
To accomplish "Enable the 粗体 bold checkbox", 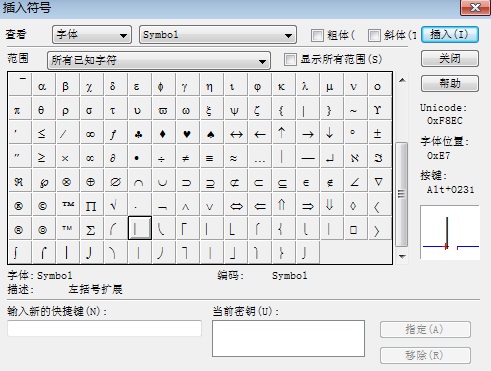I will coord(317,35).
